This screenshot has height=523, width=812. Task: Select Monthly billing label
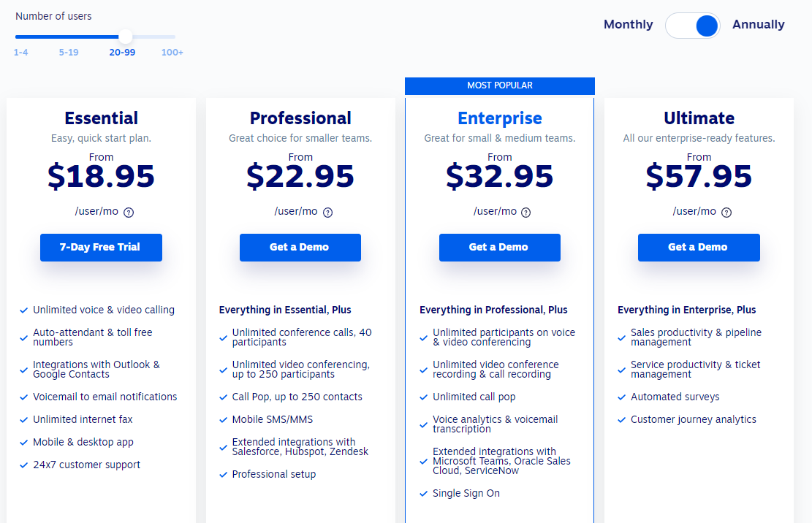click(628, 24)
